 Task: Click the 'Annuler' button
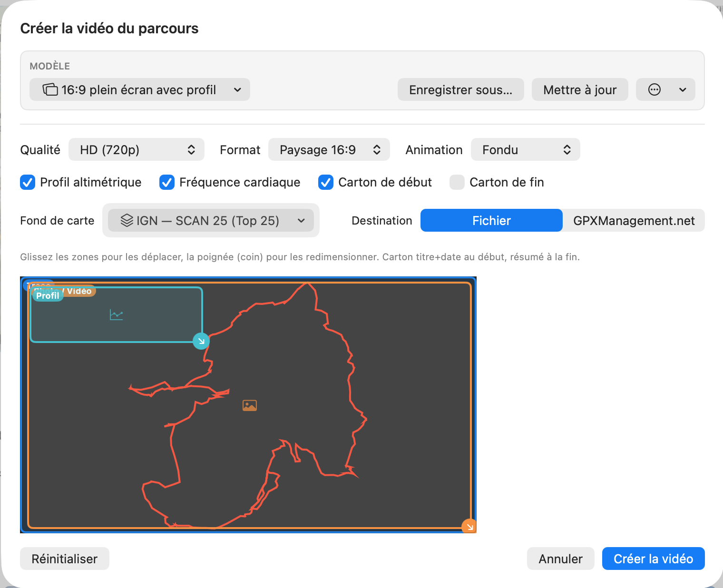coord(561,559)
